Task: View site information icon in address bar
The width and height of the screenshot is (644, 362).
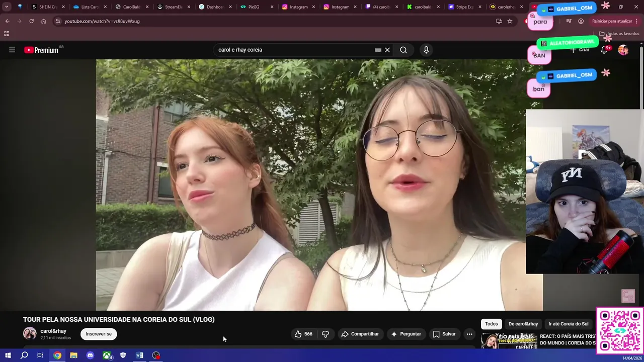Action: point(58,21)
